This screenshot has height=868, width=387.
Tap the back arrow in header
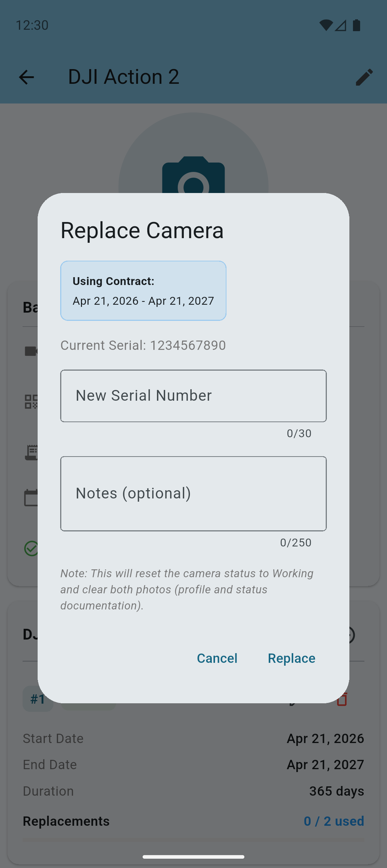click(x=27, y=77)
